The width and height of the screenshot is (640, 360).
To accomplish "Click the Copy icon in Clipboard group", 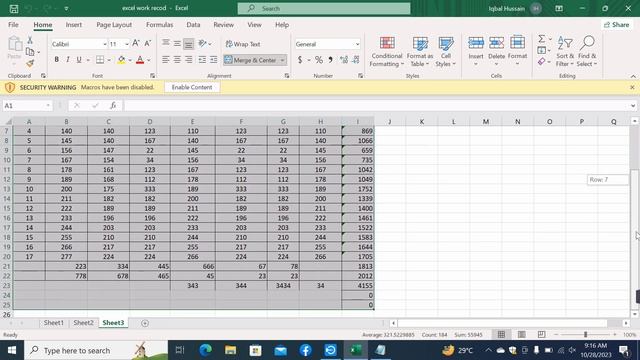I will coord(30,52).
